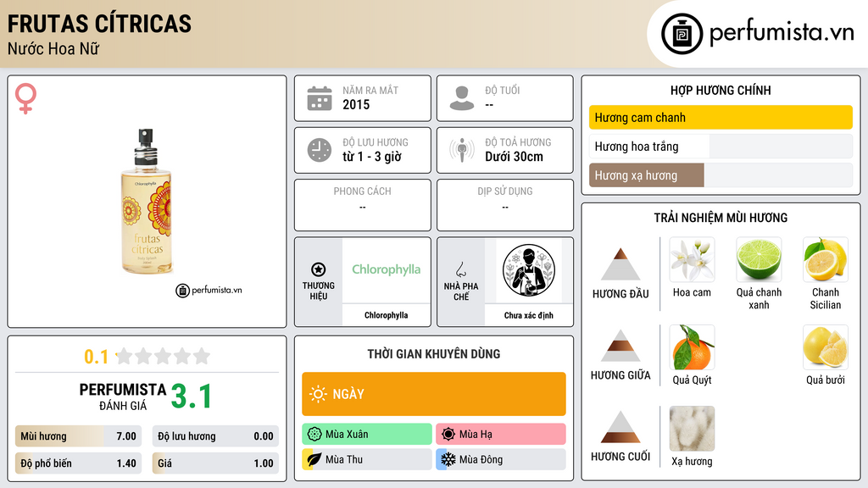Click the pink female gender symbol
This screenshot has height=488, width=868.
click(x=25, y=98)
